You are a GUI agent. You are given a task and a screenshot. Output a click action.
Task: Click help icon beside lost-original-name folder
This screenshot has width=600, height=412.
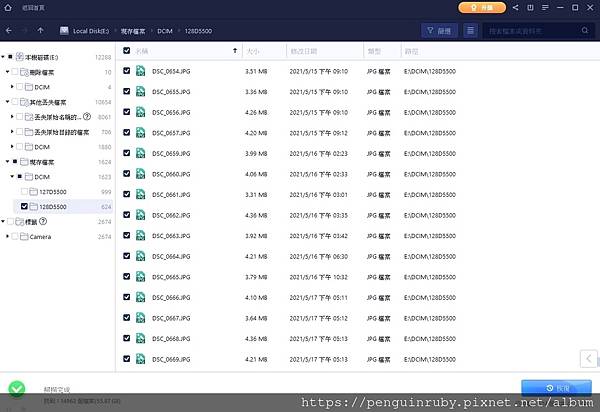[x=87, y=116]
